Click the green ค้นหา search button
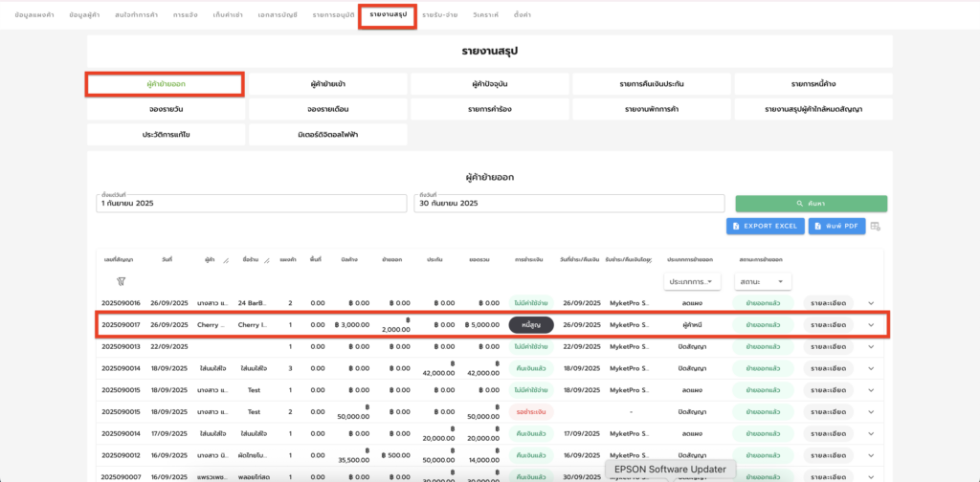 tap(811, 204)
